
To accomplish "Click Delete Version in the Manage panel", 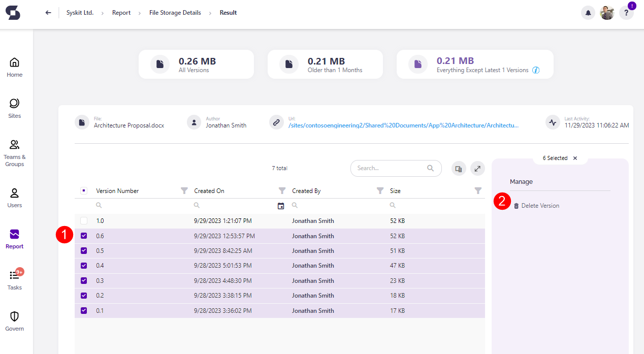I will point(537,205).
